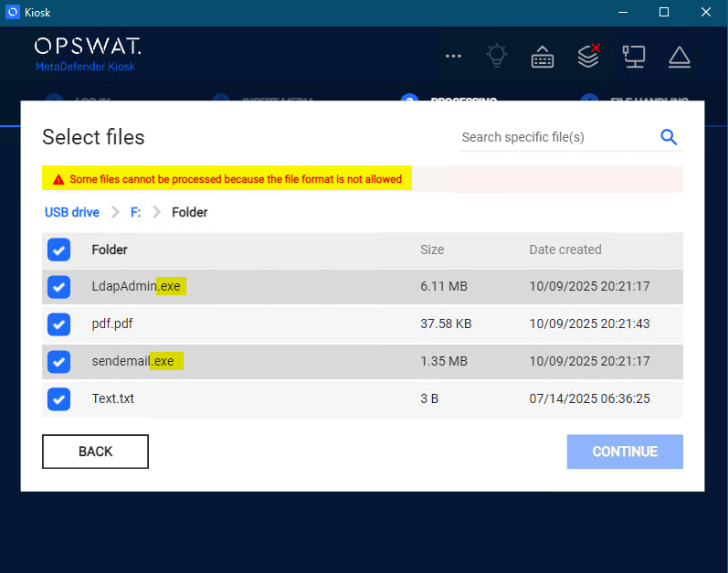This screenshot has width=728, height=573.
Task: Click the magnifier search icon
Action: click(x=669, y=137)
